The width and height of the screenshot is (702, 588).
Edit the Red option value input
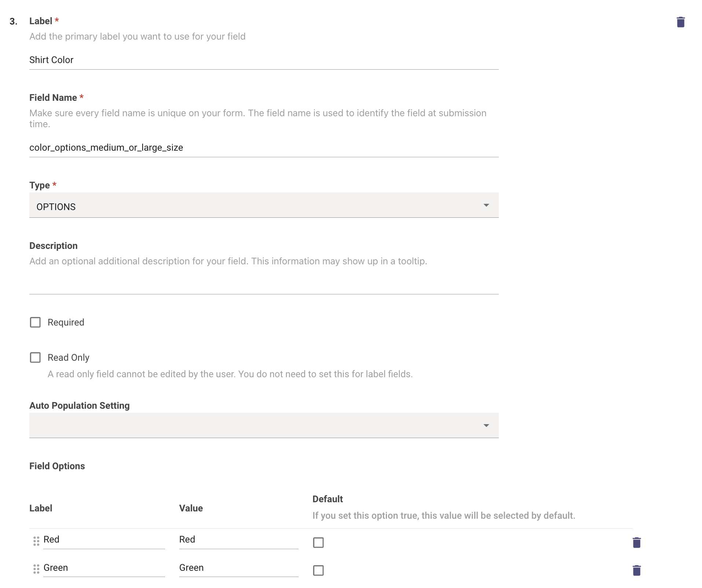pos(238,540)
